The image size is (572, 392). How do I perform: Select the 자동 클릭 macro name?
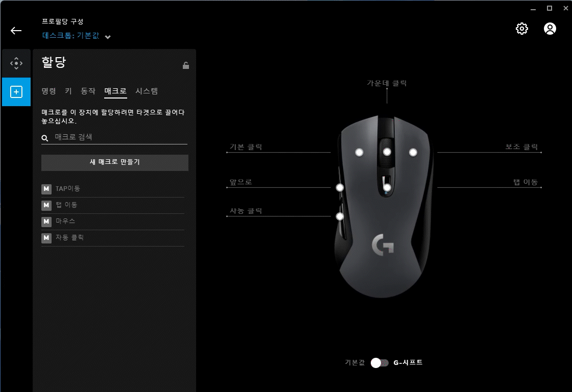69,237
